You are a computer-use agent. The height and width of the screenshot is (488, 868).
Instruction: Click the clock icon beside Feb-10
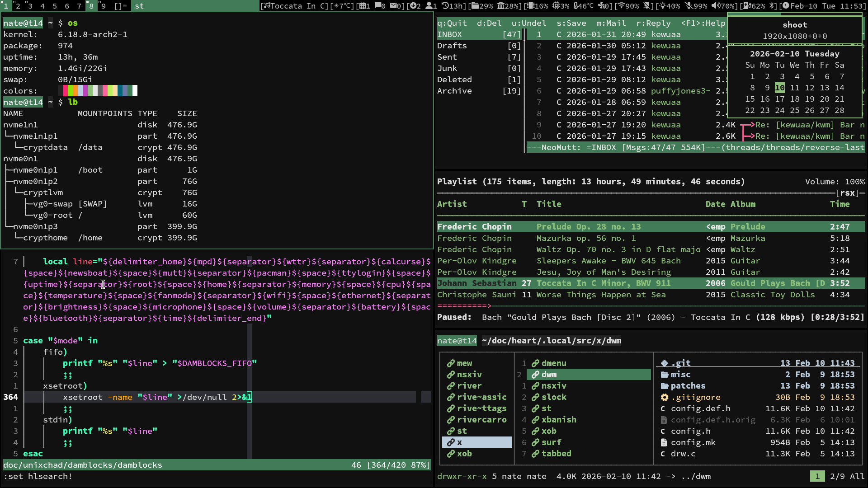click(x=785, y=6)
